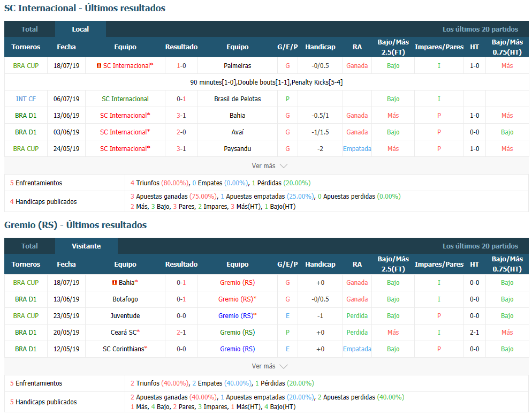Click the date 20/05/19

(66, 333)
